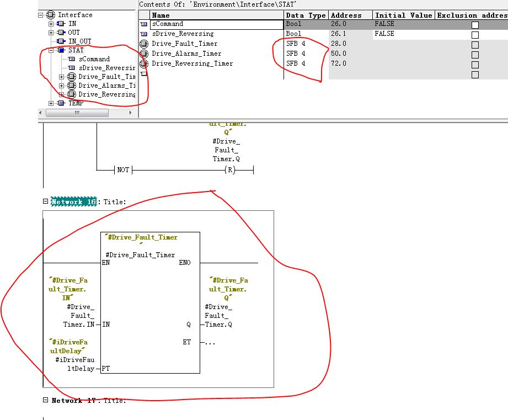Click the EN input of timer block
This screenshot has width=508, height=420.
105,263
